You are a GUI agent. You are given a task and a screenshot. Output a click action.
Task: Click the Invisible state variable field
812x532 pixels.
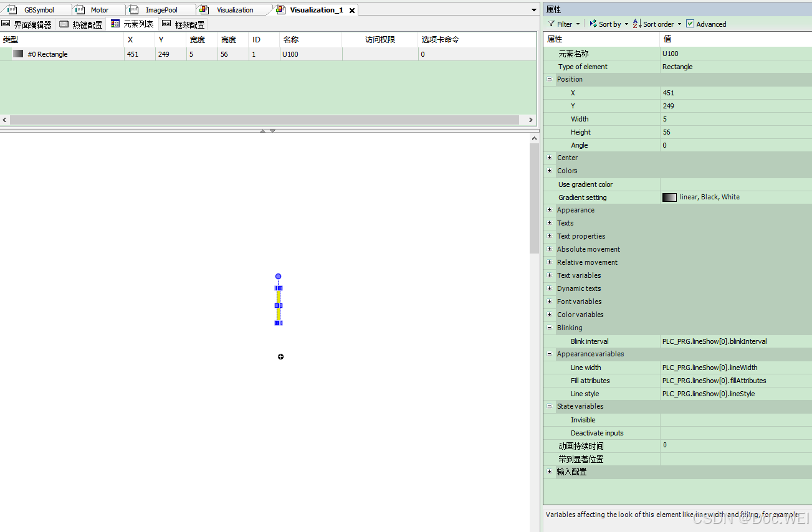coord(736,420)
